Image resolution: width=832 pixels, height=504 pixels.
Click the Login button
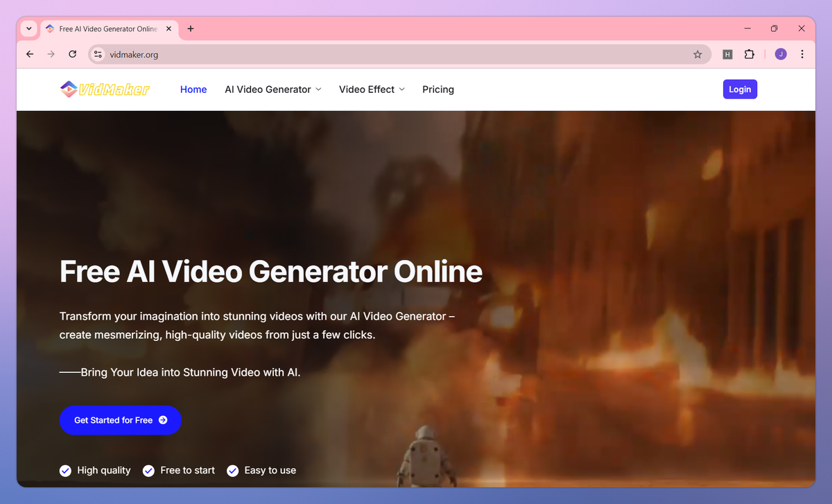(740, 89)
